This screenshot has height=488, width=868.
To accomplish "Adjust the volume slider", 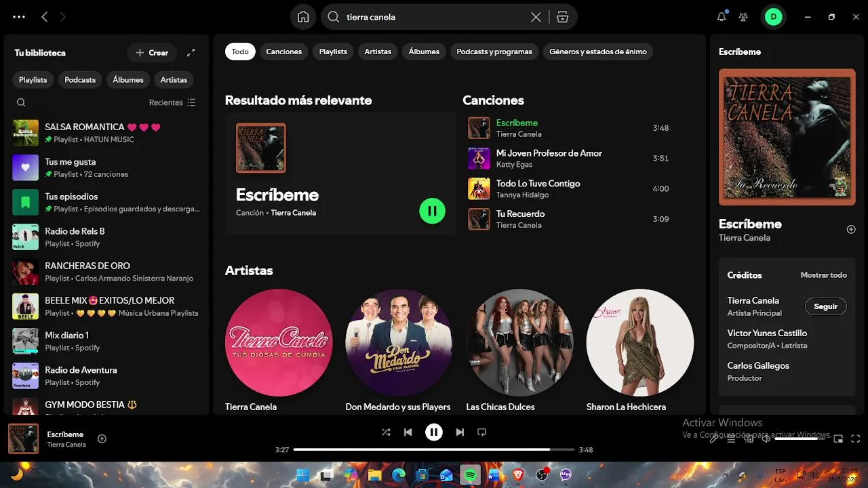I will click(x=802, y=439).
